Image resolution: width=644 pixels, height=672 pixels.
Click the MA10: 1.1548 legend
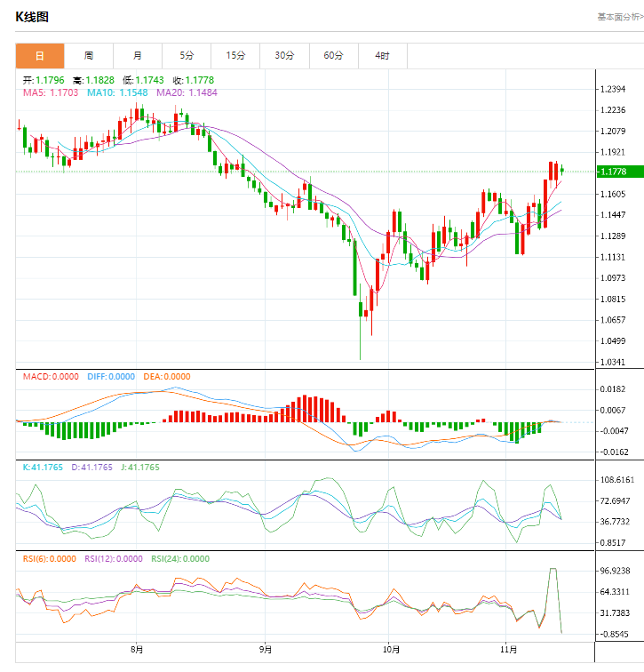coord(117,92)
